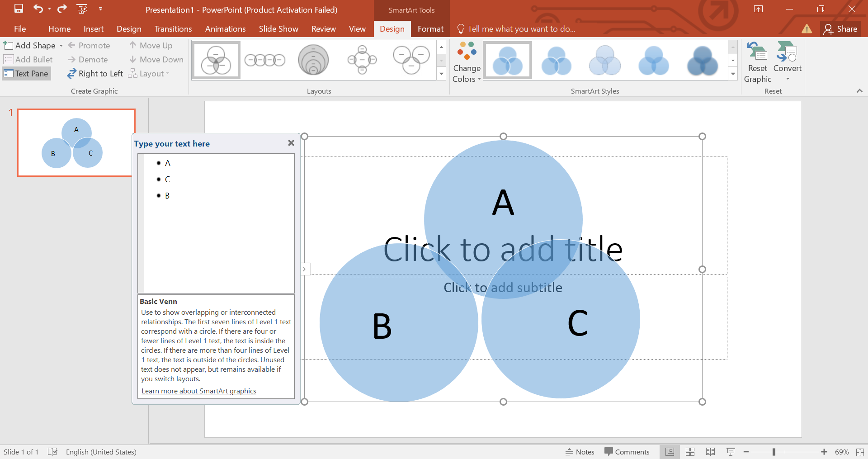This screenshot has height=459, width=868.
Task: Expand the Layouts gallery More arrow
Action: pos(442,74)
